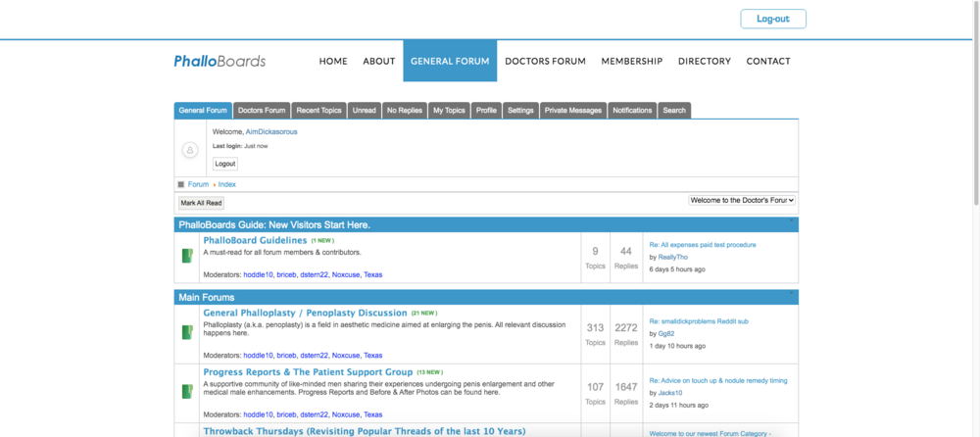Open the No Replies tab
This screenshot has height=437, width=980.
[x=405, y=110]
